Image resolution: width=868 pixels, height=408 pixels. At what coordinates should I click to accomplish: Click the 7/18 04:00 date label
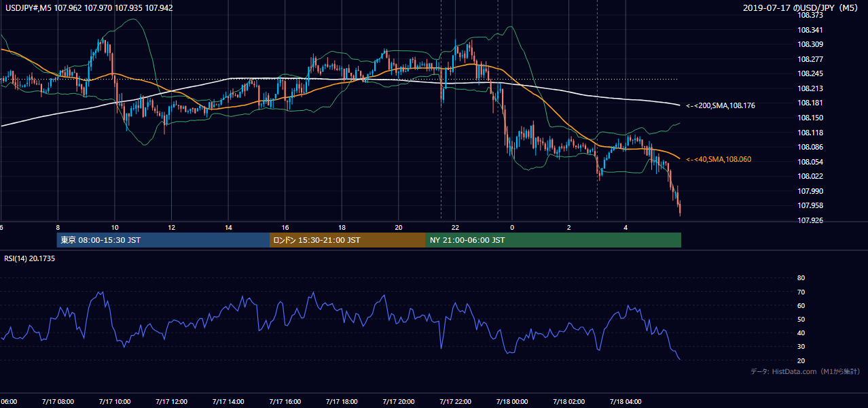(x=626, y=402)
